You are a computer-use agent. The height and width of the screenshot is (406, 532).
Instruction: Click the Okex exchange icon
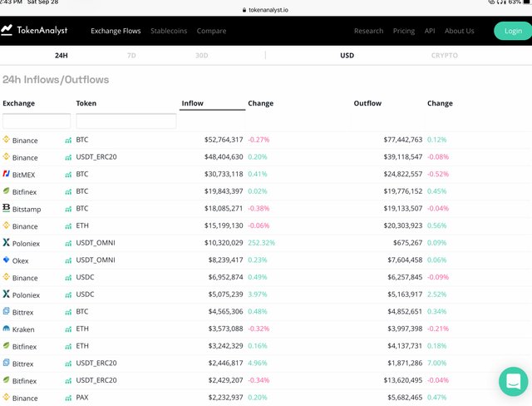(7, 260)
